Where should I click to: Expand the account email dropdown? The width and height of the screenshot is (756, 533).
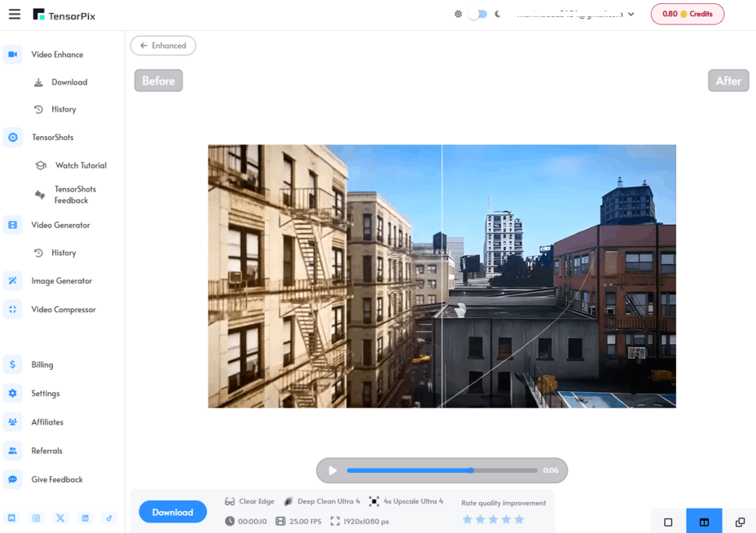631,14
